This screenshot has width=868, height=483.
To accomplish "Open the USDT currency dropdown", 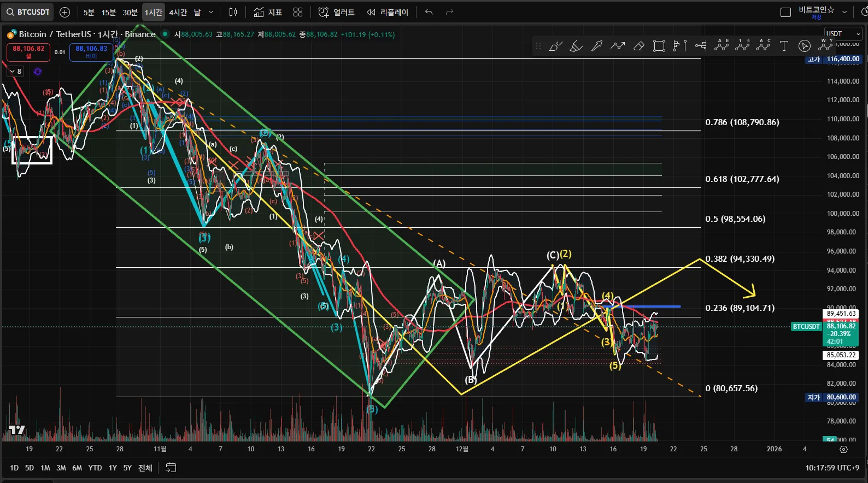I will pos(842,34).
